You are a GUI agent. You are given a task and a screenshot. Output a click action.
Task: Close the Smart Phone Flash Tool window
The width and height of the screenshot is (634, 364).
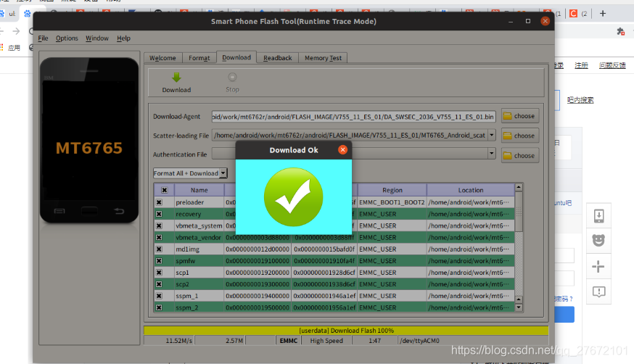[x=545, y=21]
